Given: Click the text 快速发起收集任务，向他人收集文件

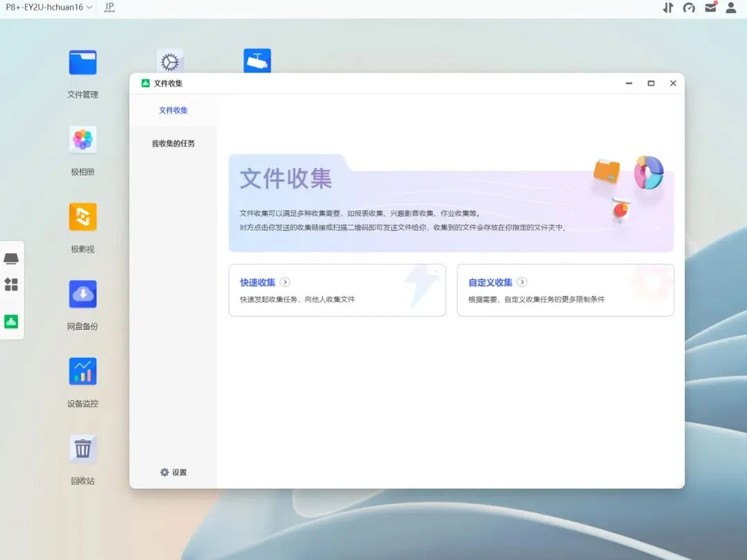Looking at the screenshot, I should (x=297, y=299).
